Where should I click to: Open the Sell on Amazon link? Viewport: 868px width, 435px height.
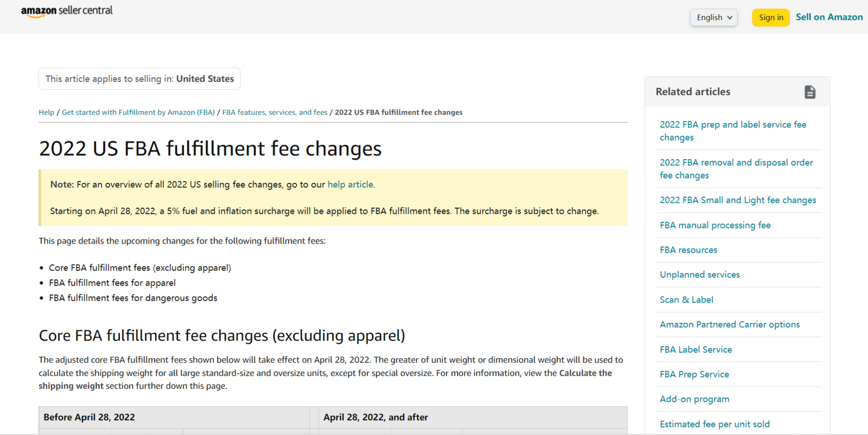[x=829, y=17]
